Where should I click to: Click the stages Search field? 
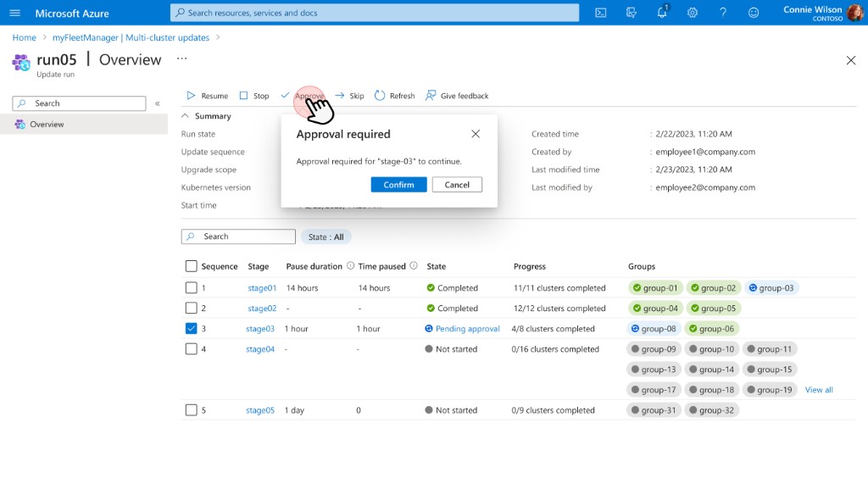(238, 236)
